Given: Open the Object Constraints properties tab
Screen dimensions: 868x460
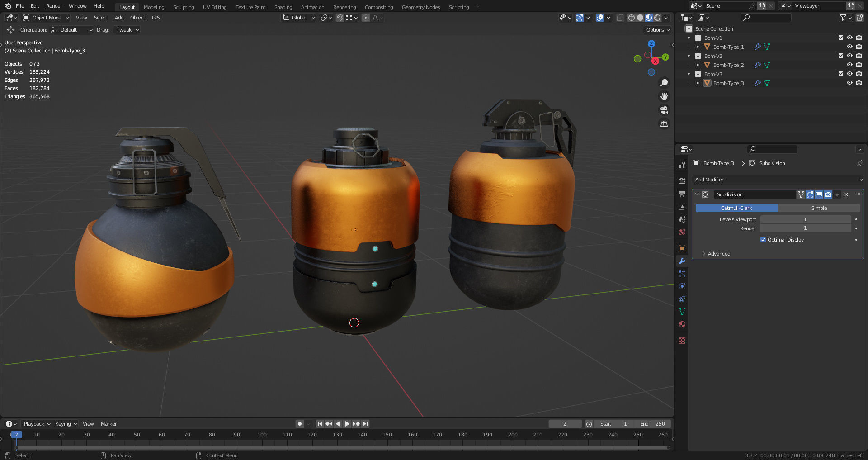Looking at the screenshot, I should (x=682, y=299).
